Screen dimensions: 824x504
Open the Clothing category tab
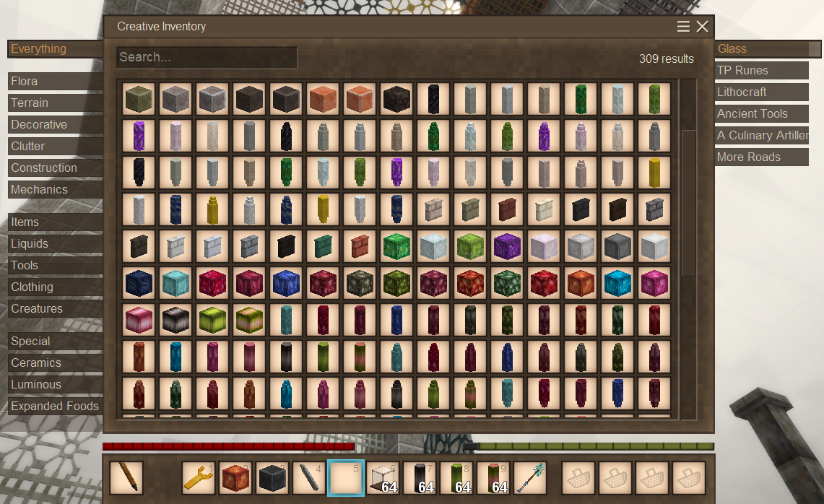pyautogui.click(x=55, y=287)
